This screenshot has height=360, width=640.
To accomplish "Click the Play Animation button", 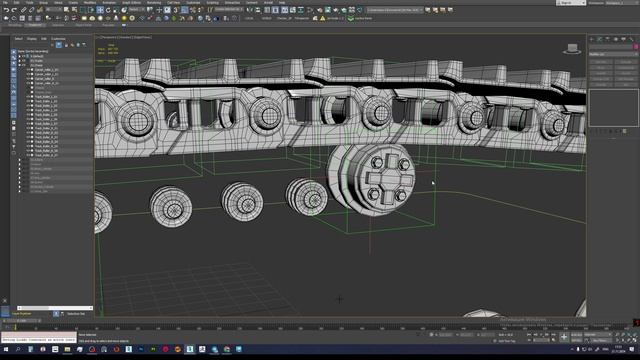I will (x=541, y=335).
